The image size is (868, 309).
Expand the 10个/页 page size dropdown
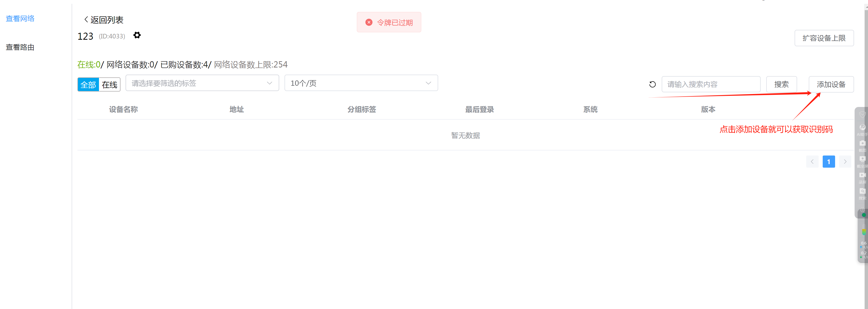pos(361,83)
